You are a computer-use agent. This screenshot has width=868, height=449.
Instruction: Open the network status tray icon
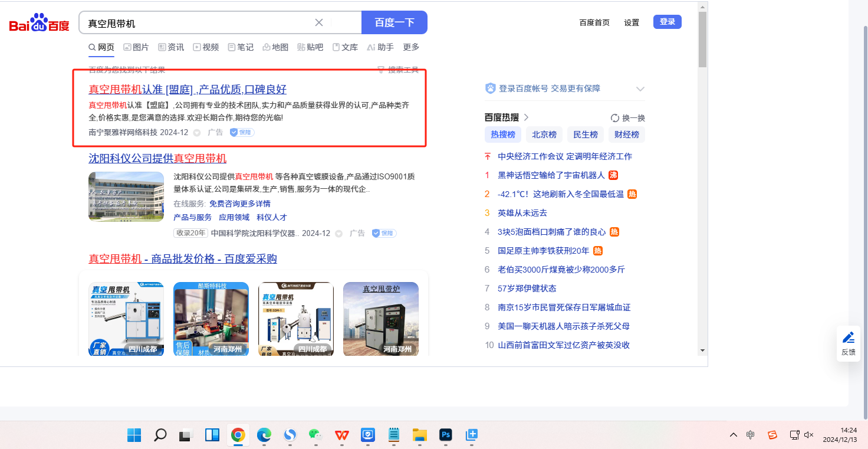click(x=794, y=435)
